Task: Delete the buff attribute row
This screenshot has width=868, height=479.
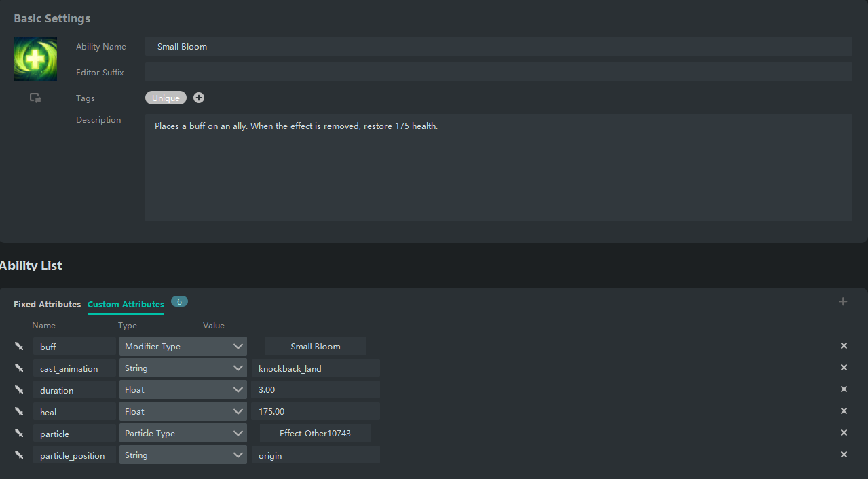Action: point(844,346)
